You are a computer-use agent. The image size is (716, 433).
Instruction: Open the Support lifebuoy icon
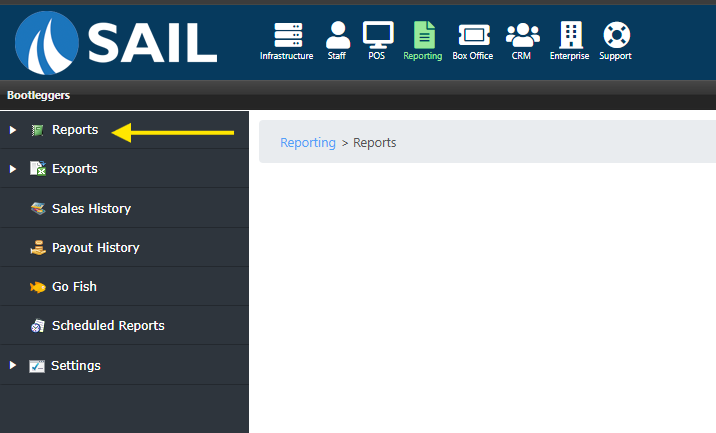616,35
